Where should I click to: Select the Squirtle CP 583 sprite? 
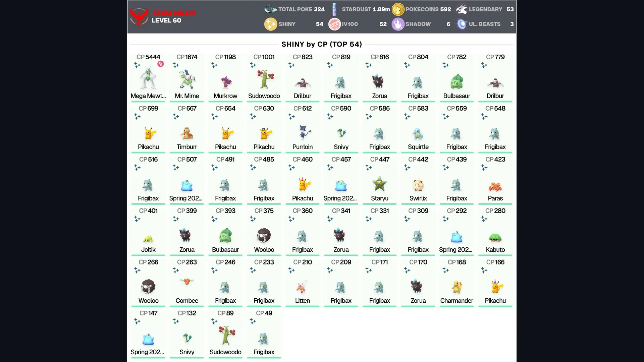tap(418, 134)
